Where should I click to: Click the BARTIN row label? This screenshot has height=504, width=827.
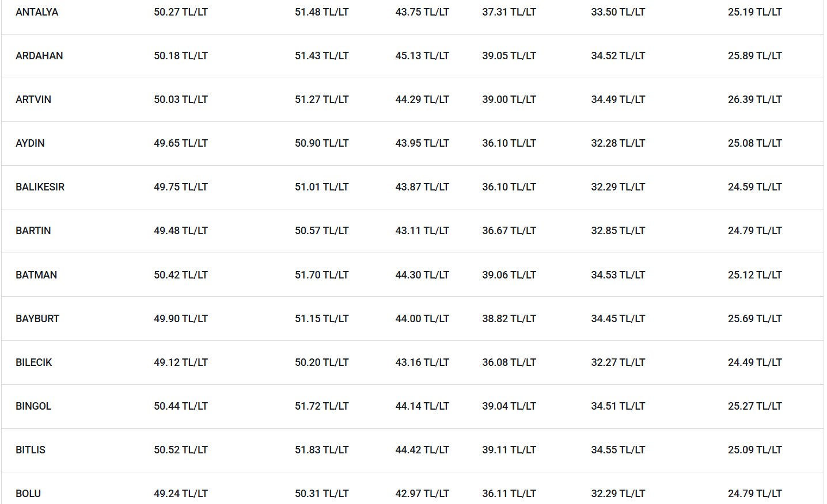[33, 231]
